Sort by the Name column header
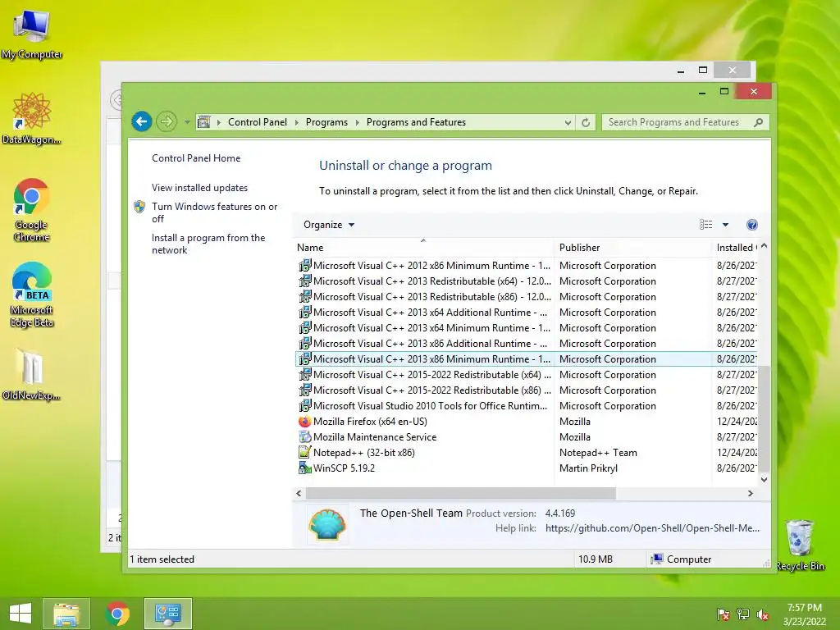840x630 pixels. [424, 248]
